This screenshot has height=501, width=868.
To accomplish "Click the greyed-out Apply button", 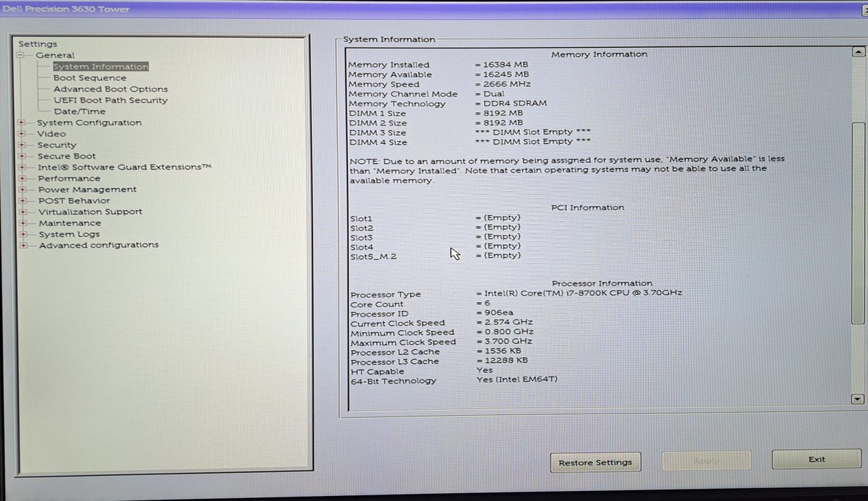I will click(706, 461).
